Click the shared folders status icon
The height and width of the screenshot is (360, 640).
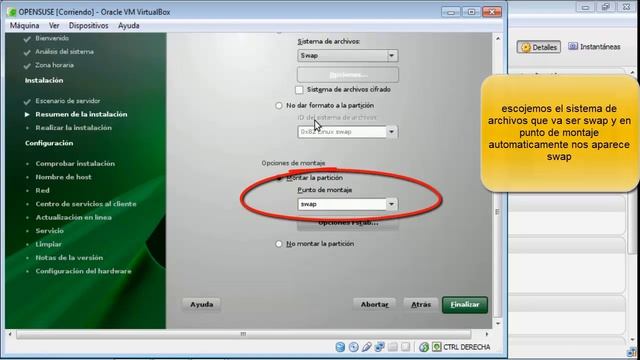[x=393, y=347]
